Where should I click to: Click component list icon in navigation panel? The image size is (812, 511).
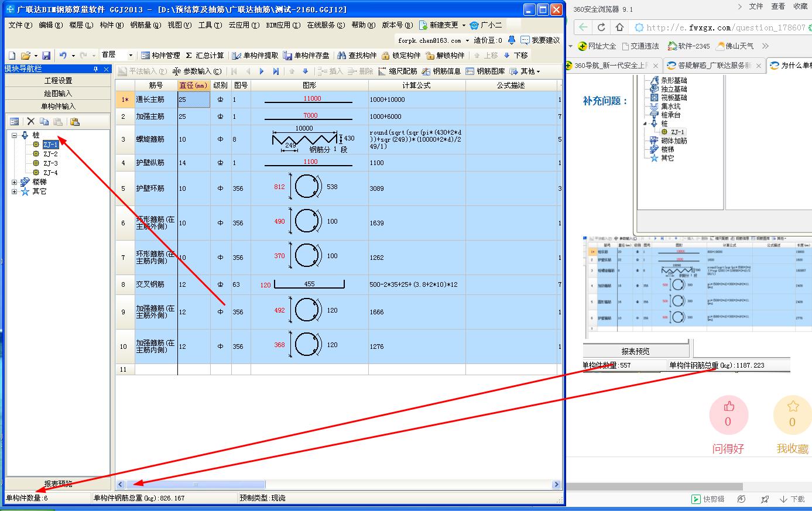pos(15,122)
